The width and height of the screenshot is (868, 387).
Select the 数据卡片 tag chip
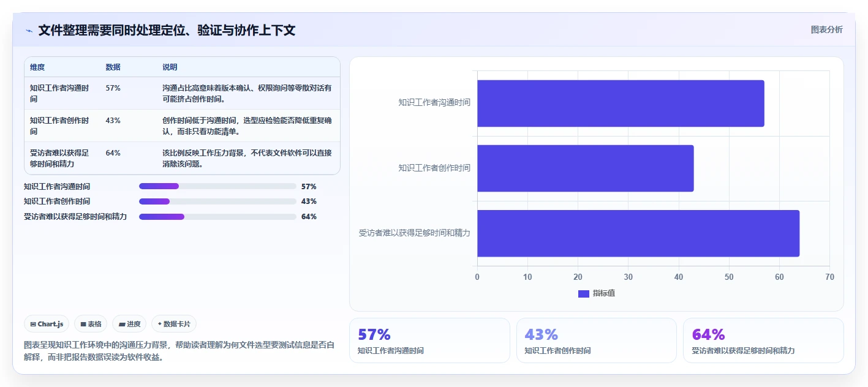[x=174, y=324]
